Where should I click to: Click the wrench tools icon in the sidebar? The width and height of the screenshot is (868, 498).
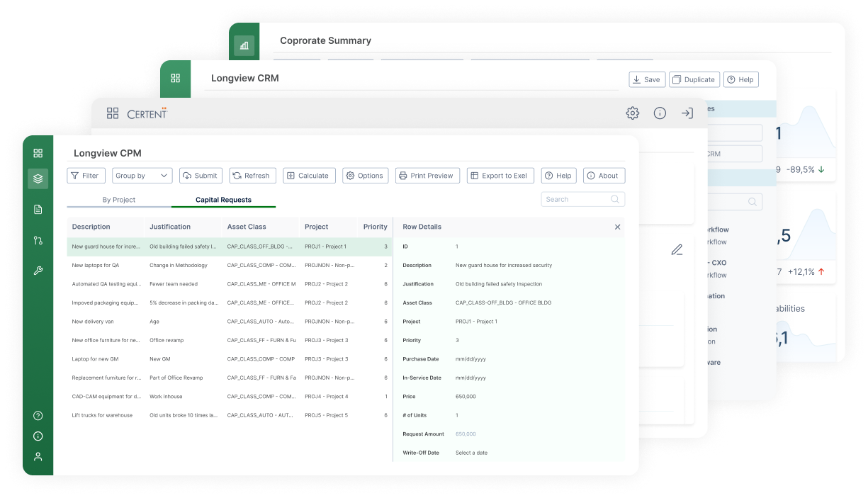[x=38, y=271]
